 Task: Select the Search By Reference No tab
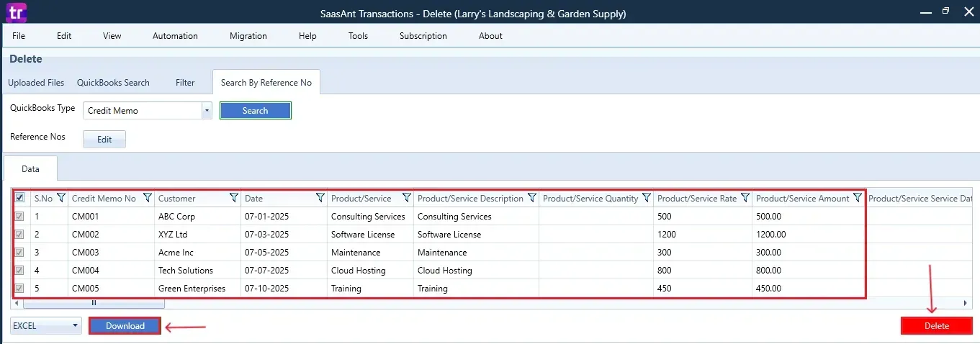point(266,83)
